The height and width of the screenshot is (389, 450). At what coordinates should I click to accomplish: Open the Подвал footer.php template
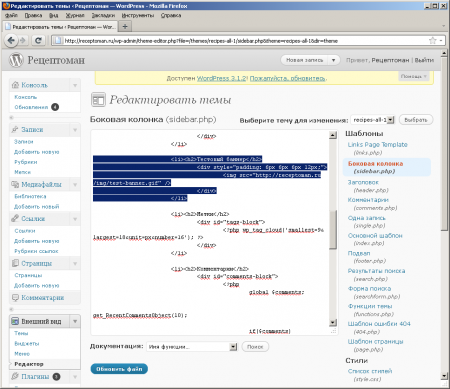point(359,253)
